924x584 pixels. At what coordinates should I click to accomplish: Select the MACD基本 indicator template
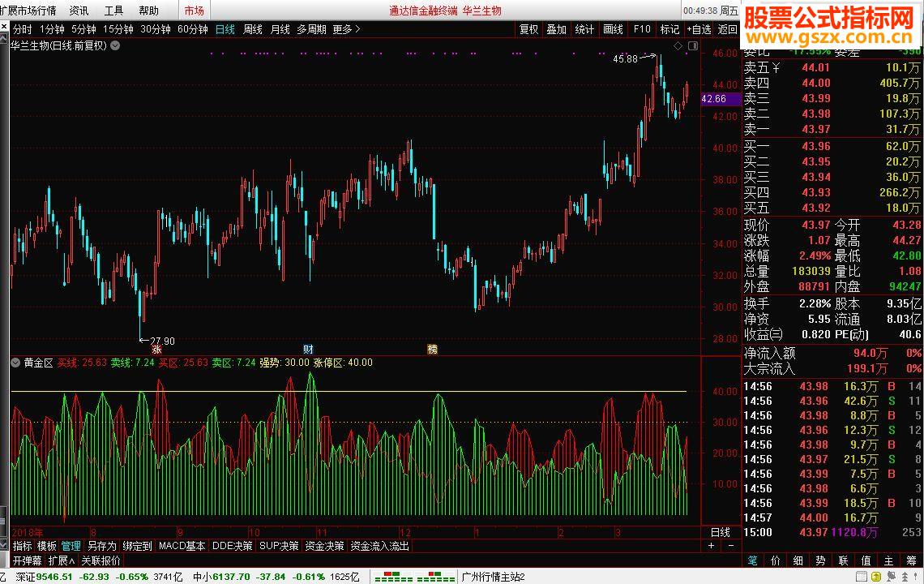(x=182, y=546)
